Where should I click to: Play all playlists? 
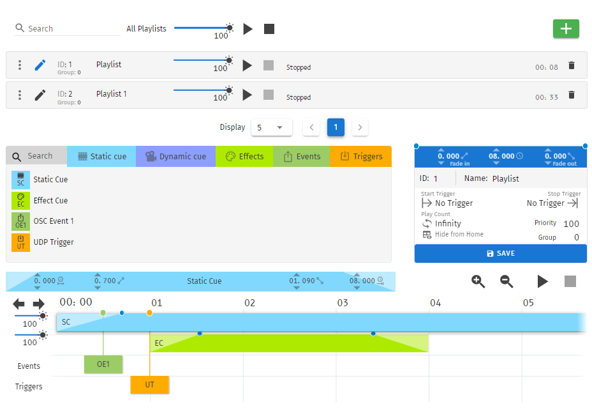pyautogui.click(x=248, y=29)
